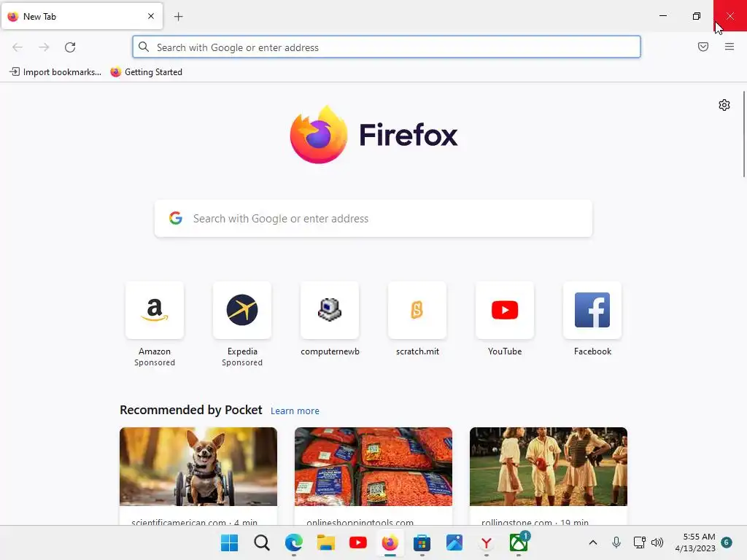
Task: Expand the system tray hidden icons
Action: tap(593, 542)
